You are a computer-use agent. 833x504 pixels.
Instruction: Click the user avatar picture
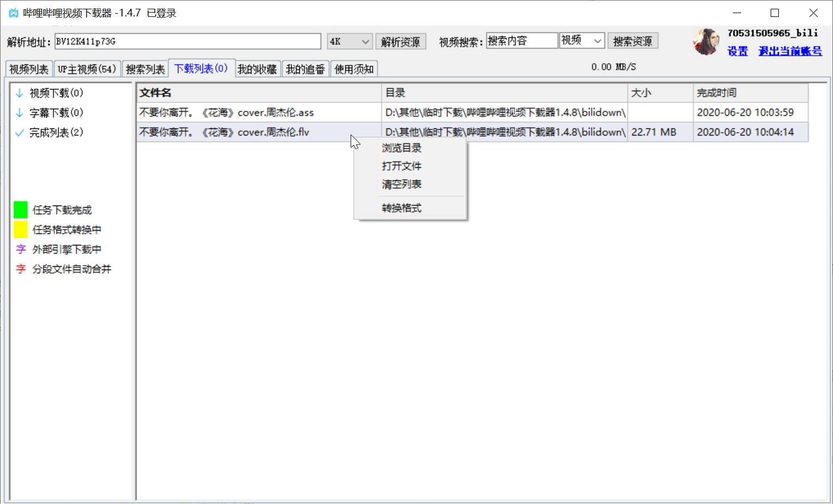click(x=706, y=42)
